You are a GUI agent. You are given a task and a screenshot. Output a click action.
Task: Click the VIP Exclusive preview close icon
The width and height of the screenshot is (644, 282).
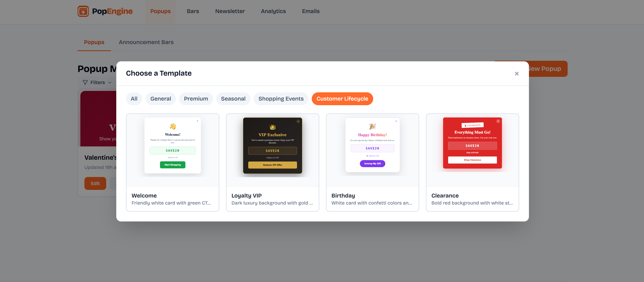coord(298,121)
